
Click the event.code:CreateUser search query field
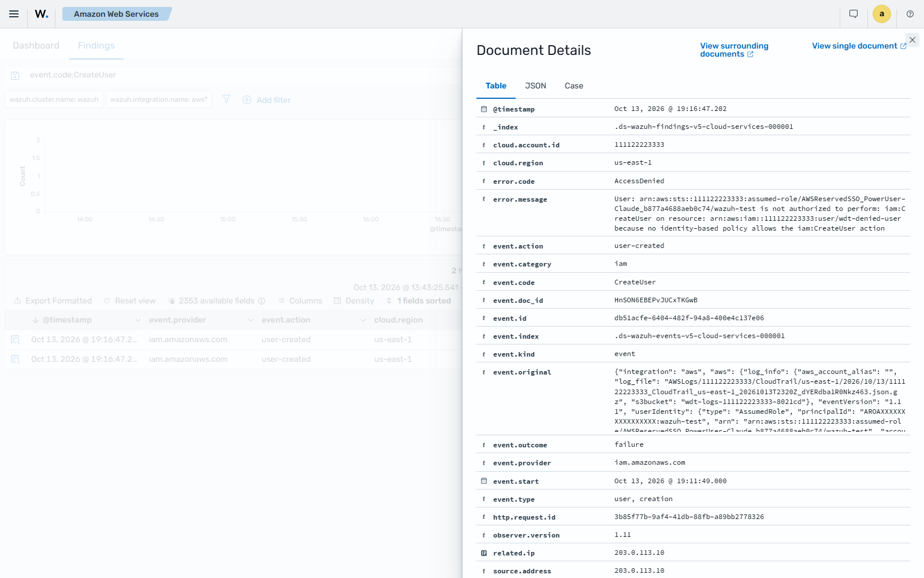243,75
